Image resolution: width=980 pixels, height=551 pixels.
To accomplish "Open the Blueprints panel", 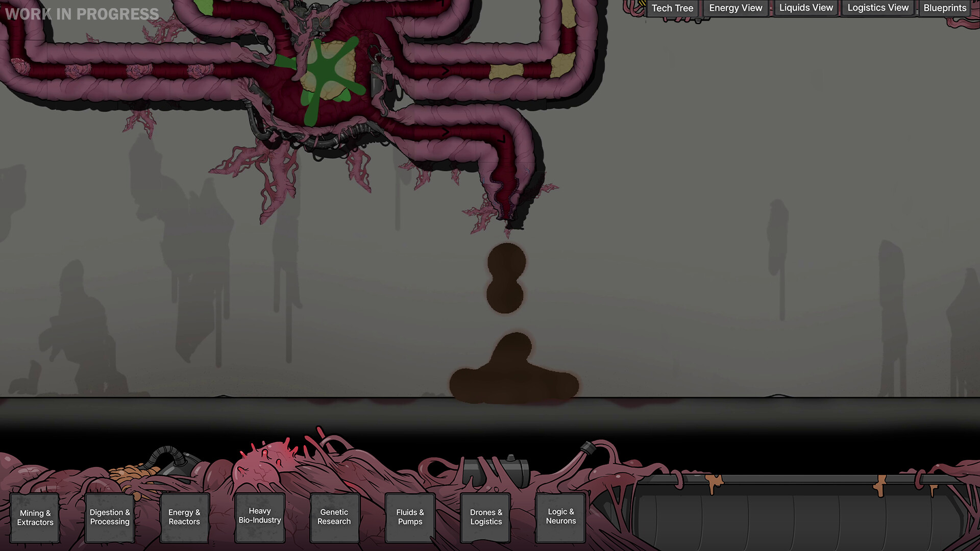I will coord(944,8).
